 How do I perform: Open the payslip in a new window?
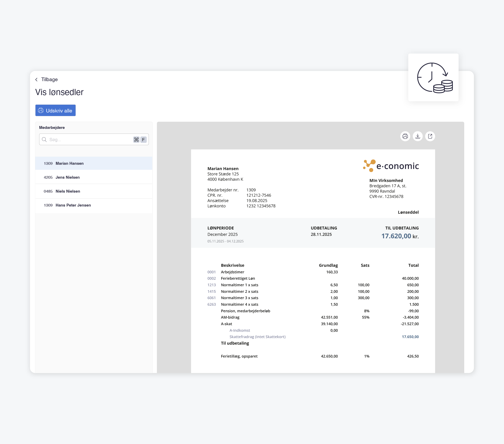pos(430,136)
